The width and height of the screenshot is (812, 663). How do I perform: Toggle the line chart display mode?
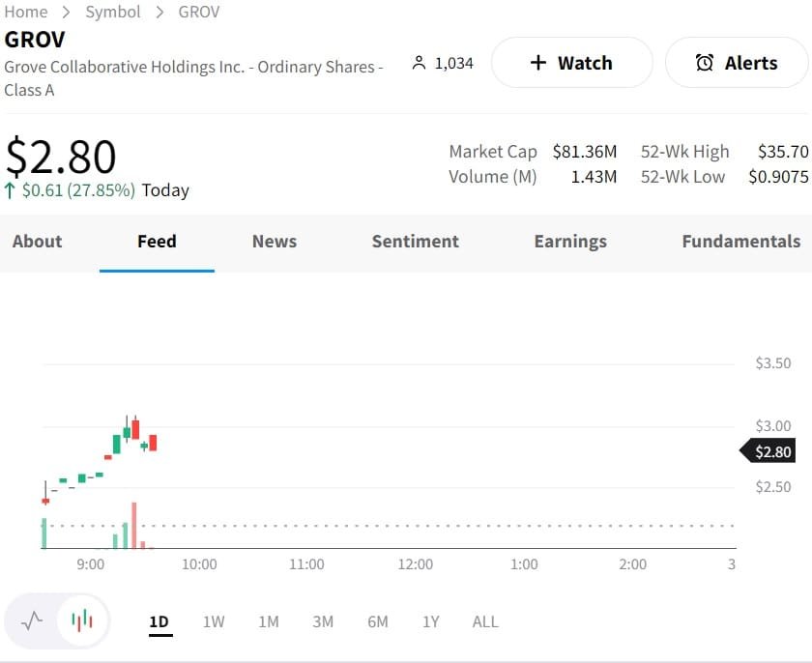(x=30, y=621)
